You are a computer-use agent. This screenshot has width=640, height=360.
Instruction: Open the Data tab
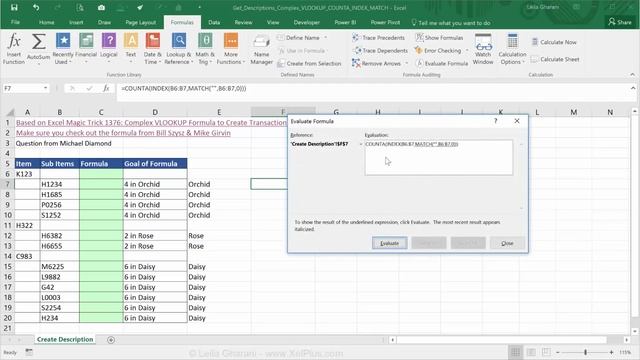pyautogui.click(x=214, y=22)
